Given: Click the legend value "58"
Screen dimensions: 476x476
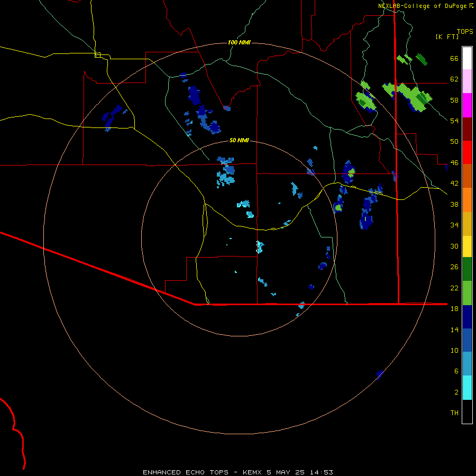Looking at the screenshot, I should coord(454,100).
